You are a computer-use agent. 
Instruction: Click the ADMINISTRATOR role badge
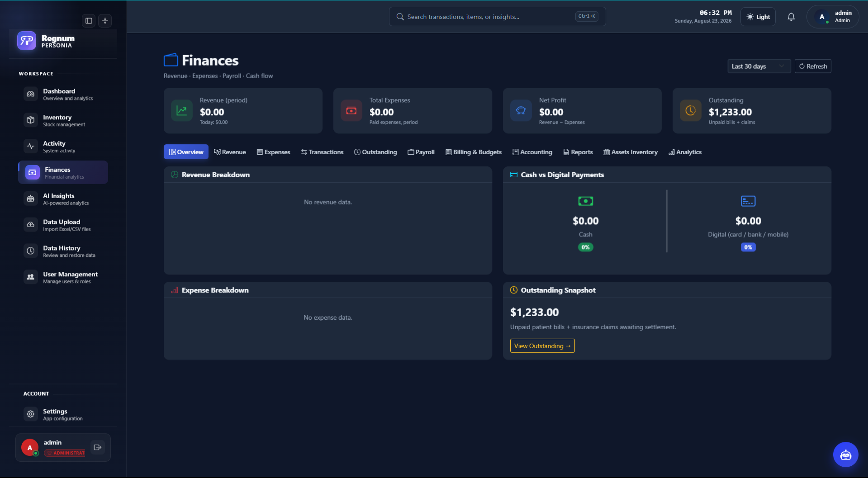[x=65, y=453]
